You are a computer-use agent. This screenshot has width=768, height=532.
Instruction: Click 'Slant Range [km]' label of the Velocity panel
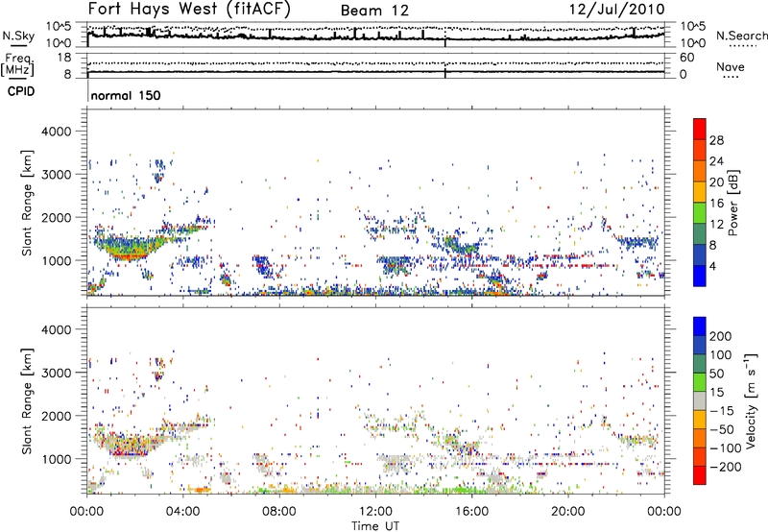tap(27, 401)
